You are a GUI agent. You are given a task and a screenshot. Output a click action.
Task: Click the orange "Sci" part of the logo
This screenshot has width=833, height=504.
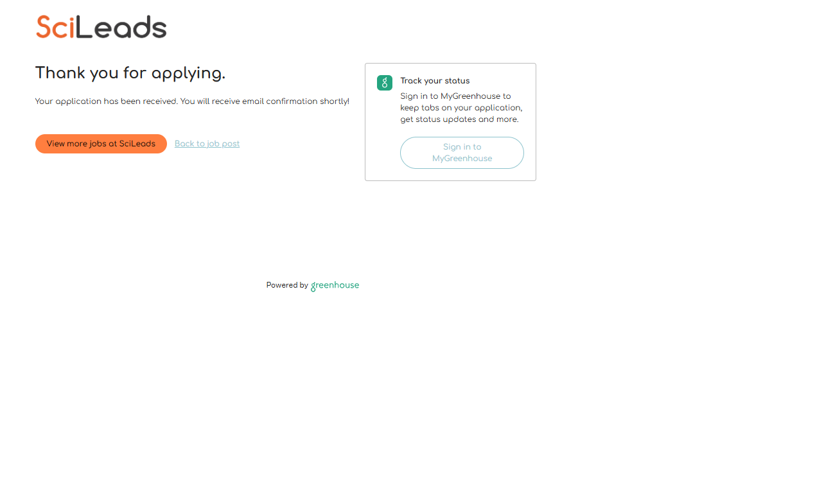pyautogui.click(x=55, y=27)
